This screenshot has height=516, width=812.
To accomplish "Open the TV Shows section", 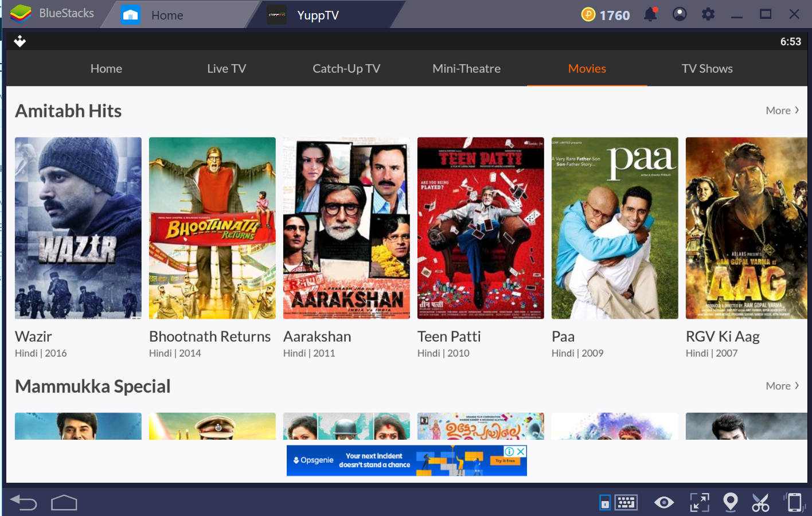I will [707, 68].
